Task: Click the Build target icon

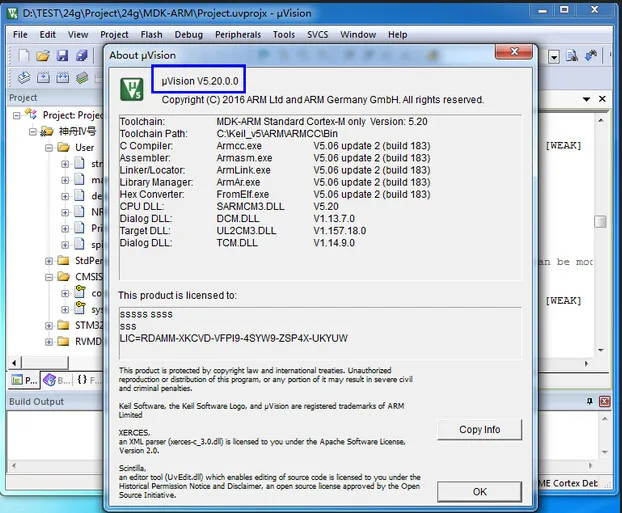Action: [x=43, y=77]
